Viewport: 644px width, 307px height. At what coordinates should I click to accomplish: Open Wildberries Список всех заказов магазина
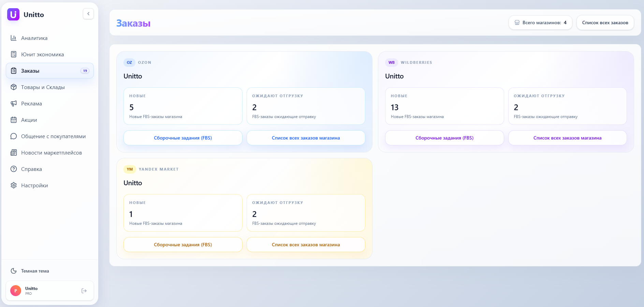[x=568, y=138]
